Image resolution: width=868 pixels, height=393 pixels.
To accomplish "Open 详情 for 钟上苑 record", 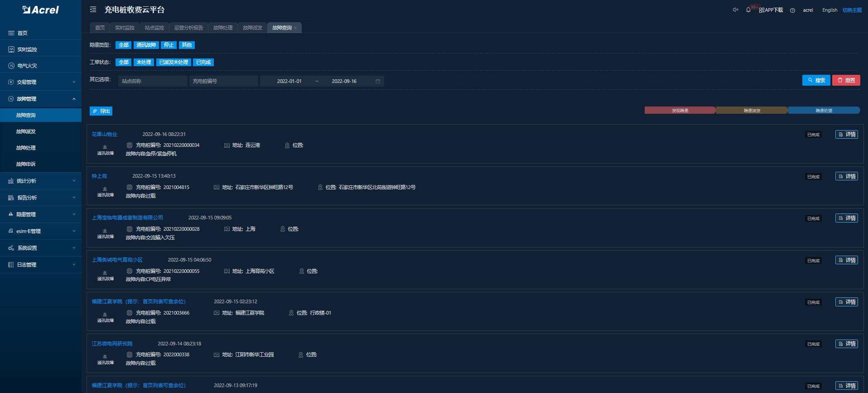I will [846, 176].
